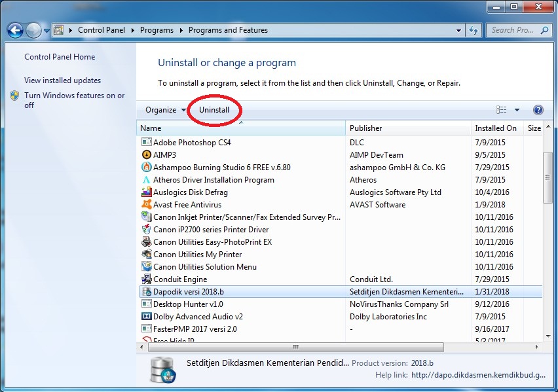Click the Canon Inkjet Extended Survey icon
The height and width of the screenshot is (392, 558).
coord(146,217)
